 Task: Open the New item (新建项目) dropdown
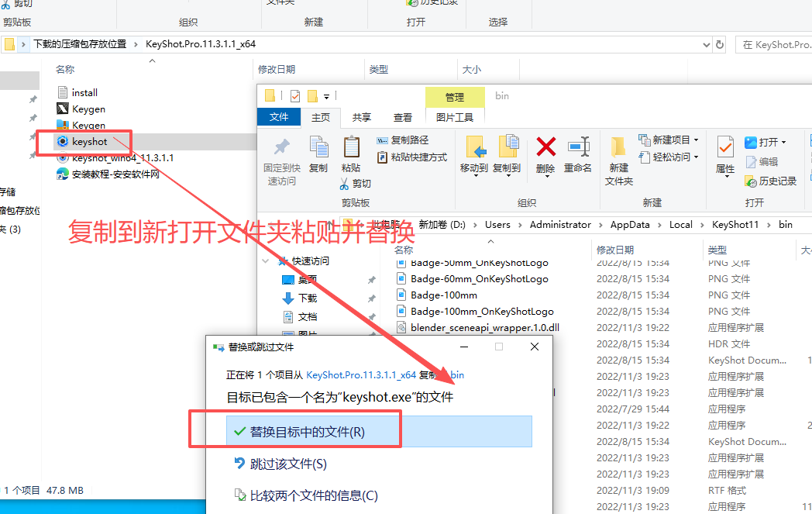(x=668, y=140)
